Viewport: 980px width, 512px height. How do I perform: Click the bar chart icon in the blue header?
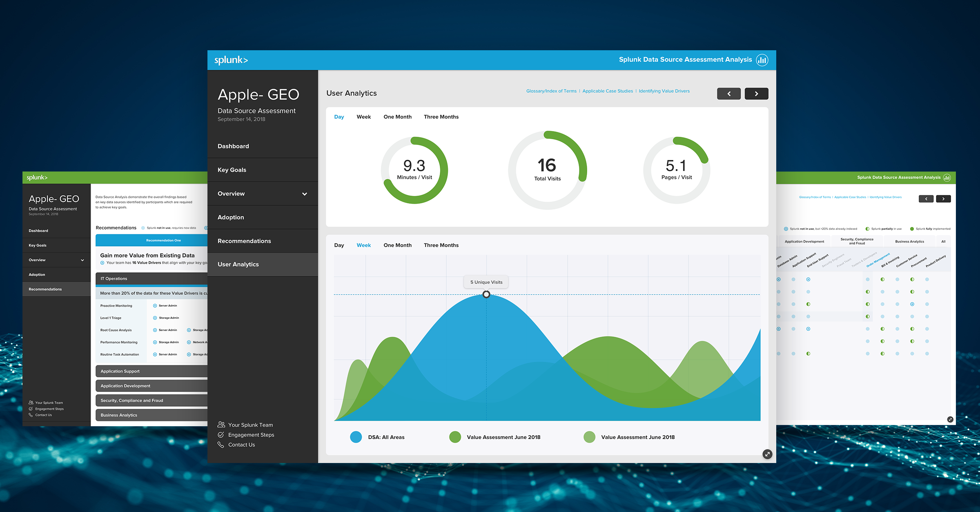[x=762, y=60]
